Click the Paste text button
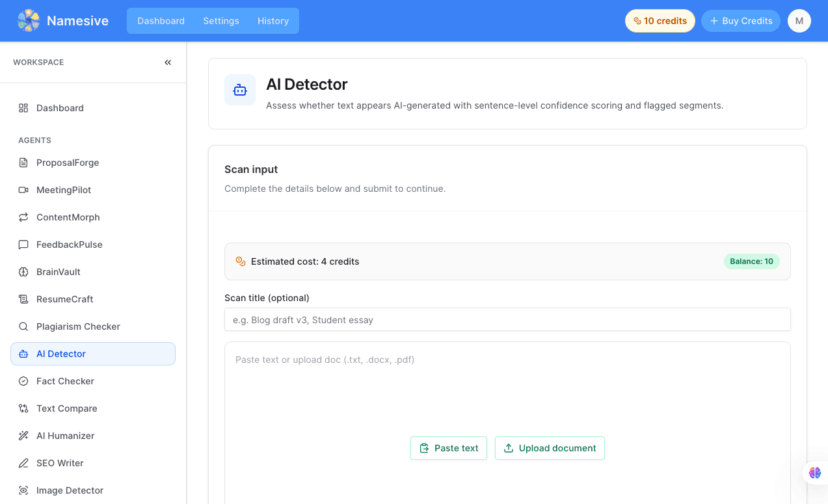The height and width of the screenshot is (504, 828). [449, 448]
